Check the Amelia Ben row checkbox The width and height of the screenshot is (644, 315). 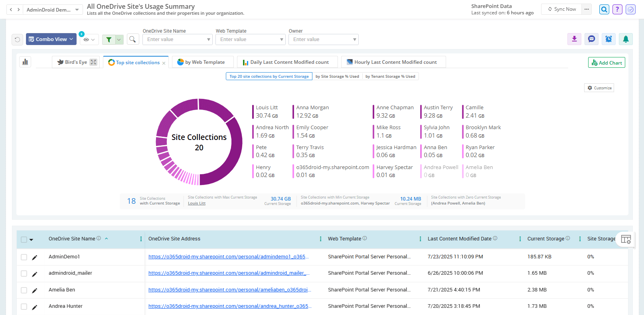tap(24, 290)
